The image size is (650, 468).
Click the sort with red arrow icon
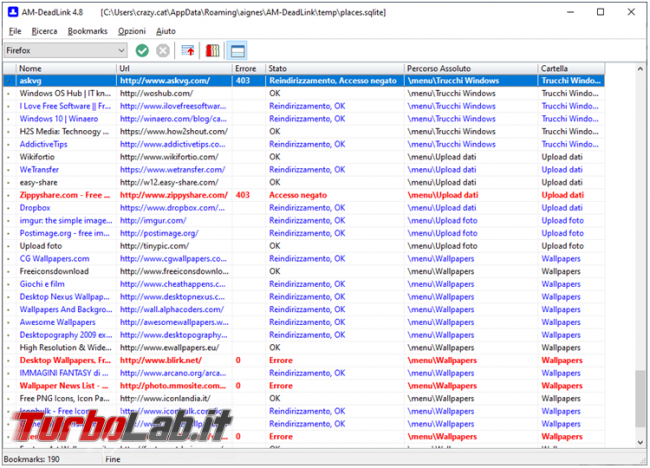click(188, 51)
